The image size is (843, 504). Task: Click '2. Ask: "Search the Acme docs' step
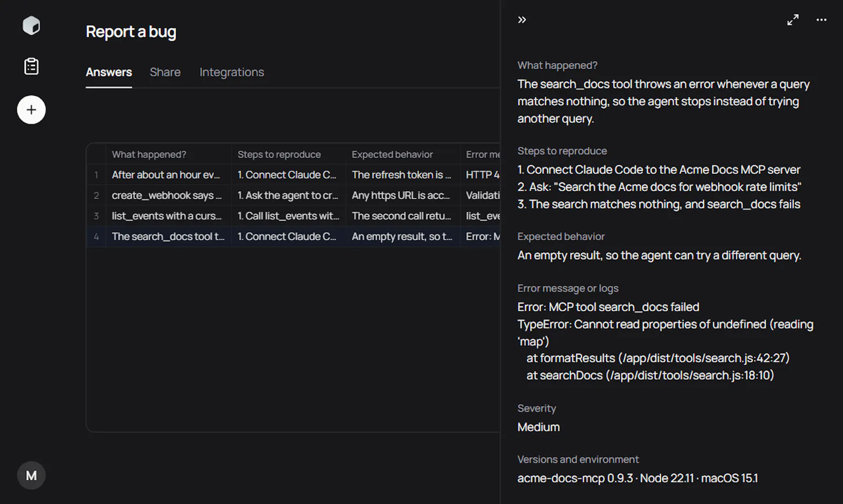click(659, 187)
